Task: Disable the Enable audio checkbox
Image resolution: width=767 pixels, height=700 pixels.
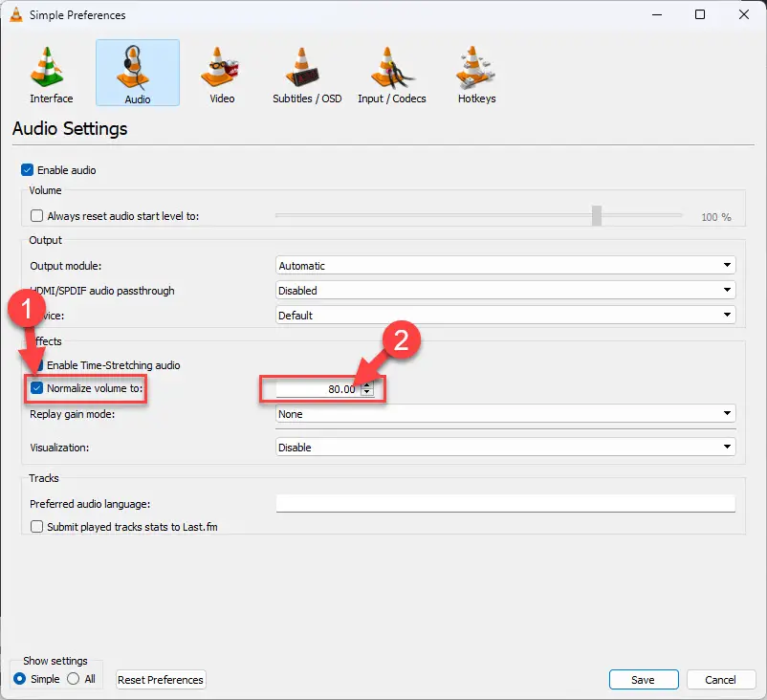Action: (27, 170)
